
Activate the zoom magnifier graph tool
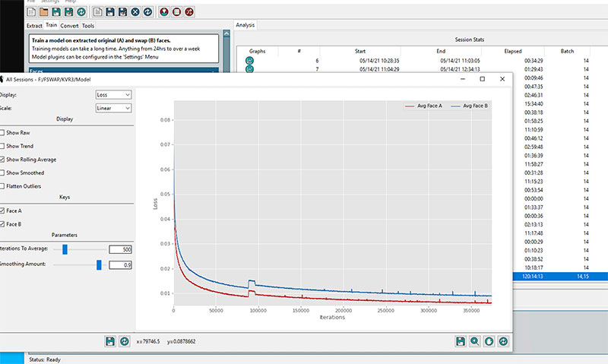tap(474, 341)
